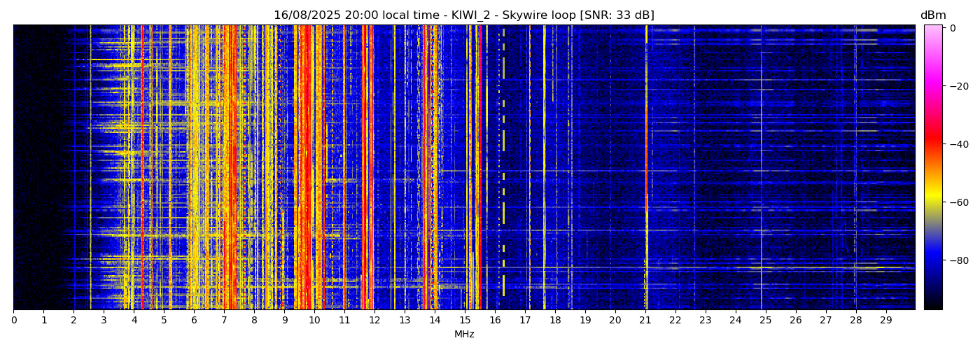980x350 pixels.
Task: Click the MHz label below the frequency axis
Action: 464,335
